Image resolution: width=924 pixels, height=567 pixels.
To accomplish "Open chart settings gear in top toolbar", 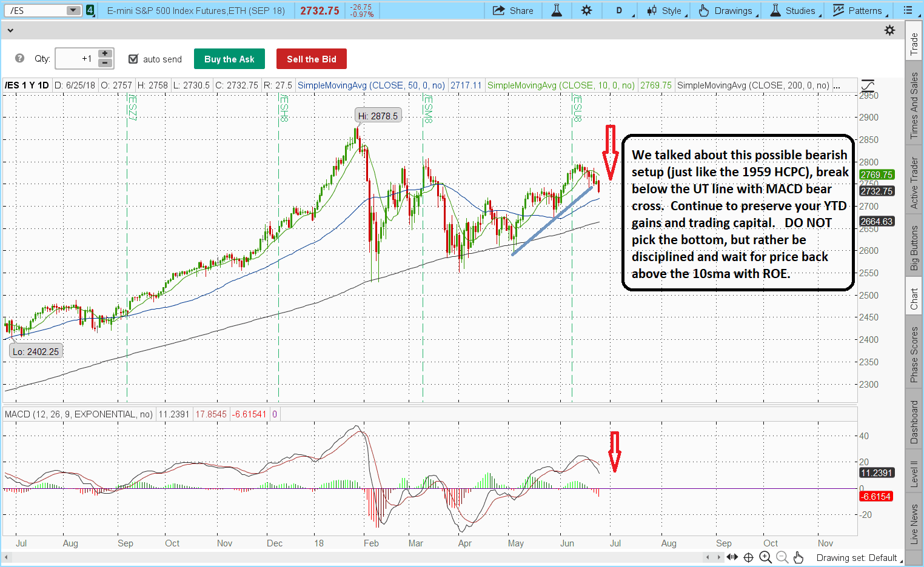I will point(586,10).
